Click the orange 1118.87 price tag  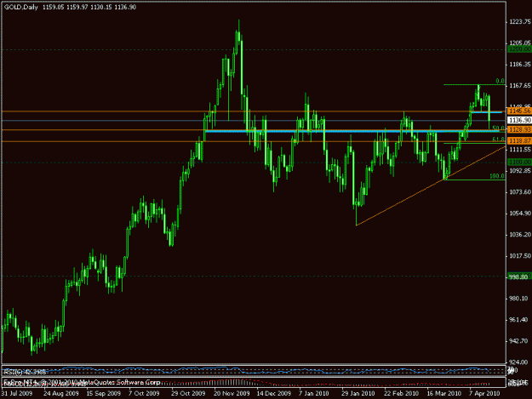(x=519, y=140)
